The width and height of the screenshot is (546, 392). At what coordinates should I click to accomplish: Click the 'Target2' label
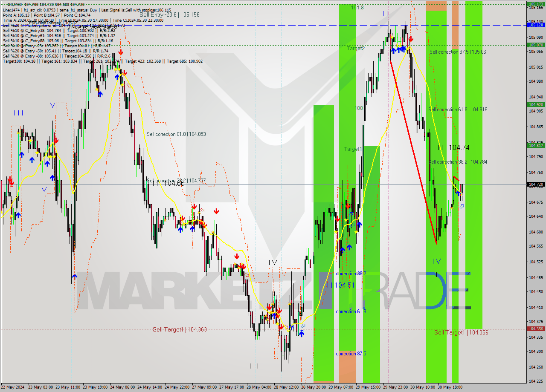pos(355,49)
